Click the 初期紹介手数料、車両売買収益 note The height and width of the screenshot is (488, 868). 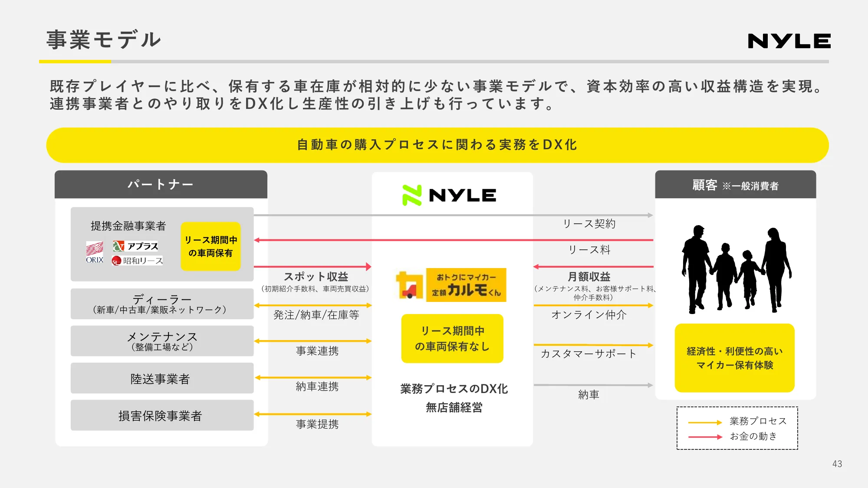(315, 289)
